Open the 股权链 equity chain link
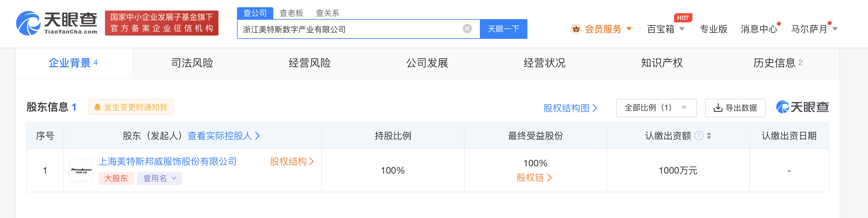 coord(534,177)
